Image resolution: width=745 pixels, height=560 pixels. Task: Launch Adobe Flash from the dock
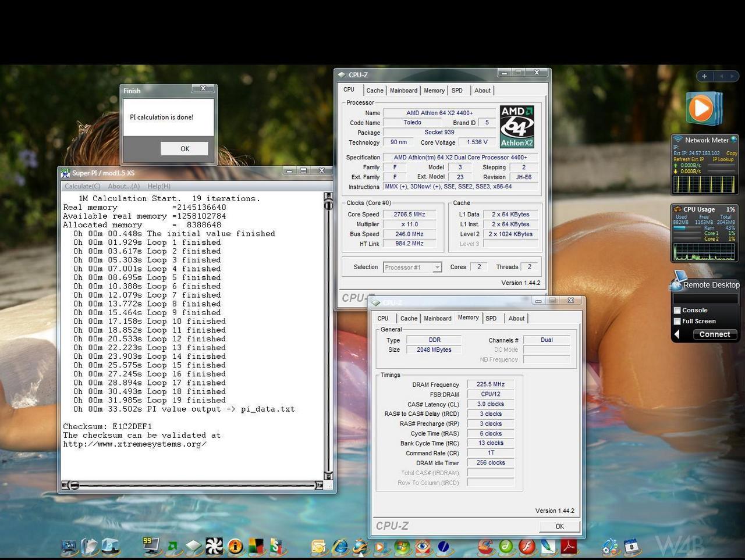click(x=527, y=547)
